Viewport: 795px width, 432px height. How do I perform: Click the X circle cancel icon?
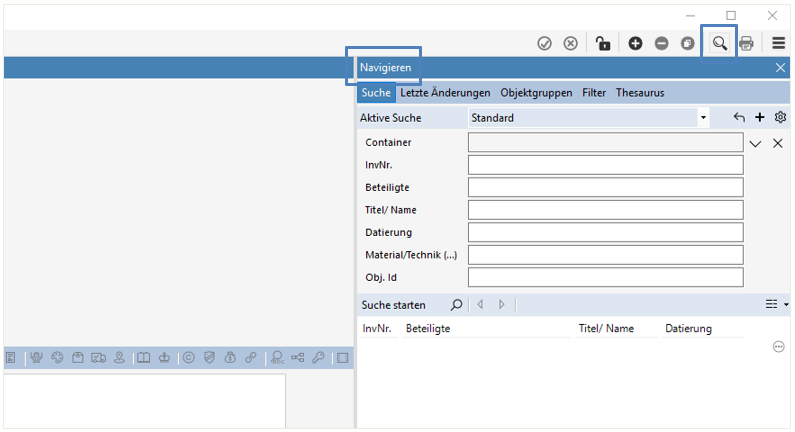pos(570,43)
